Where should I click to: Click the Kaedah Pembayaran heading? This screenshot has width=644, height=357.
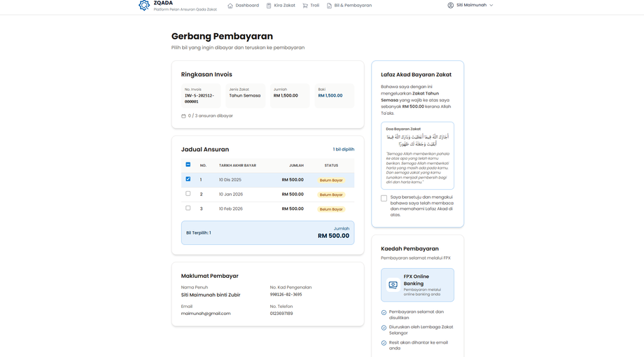[409, 249]
